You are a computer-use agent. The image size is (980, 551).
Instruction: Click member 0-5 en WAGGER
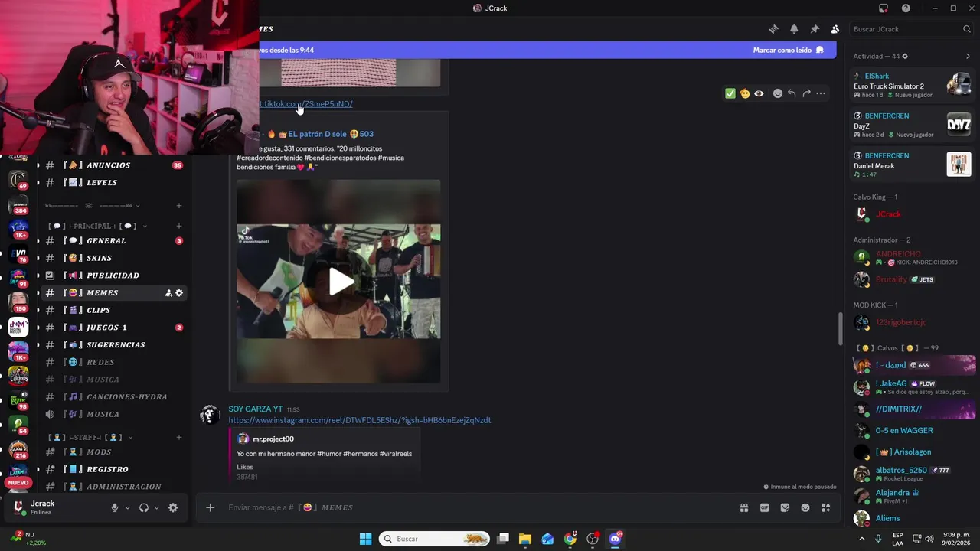click(913, 430)
